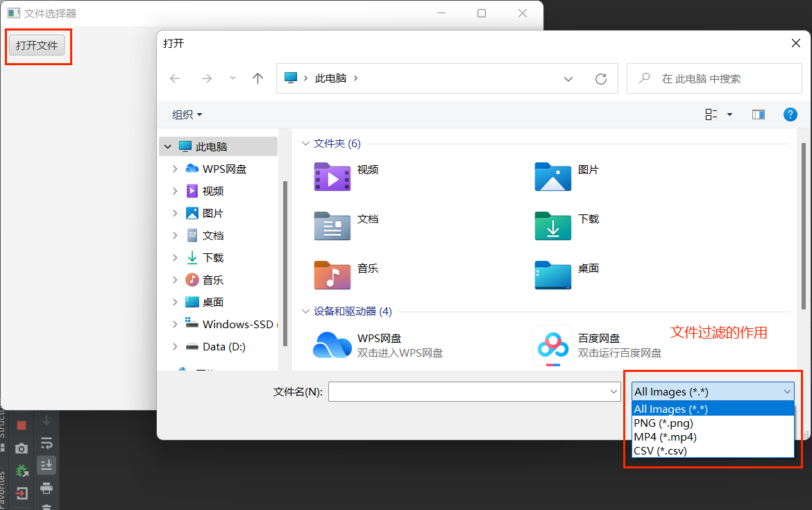Screen dimensions: 812x510
Task: Click the red stop icon in IDE
Action: click(x=22, y=425)
